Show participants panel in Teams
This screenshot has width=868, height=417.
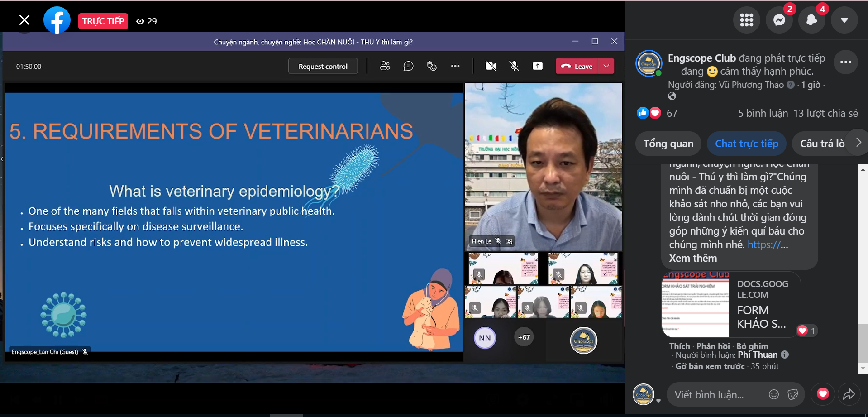385,66
